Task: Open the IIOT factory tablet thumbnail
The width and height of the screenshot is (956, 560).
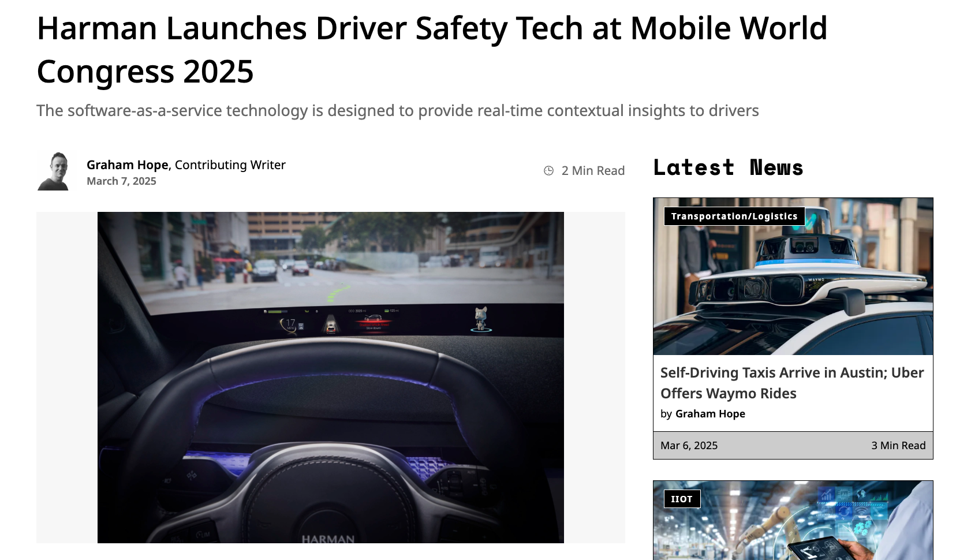Action: click(793, 520)
